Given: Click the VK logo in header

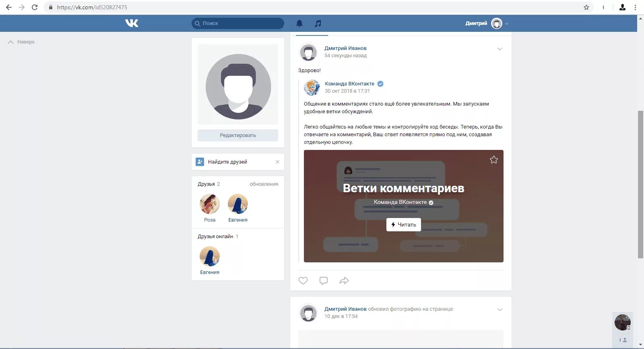Looking at the screenshot, I should tap(132, 23).
